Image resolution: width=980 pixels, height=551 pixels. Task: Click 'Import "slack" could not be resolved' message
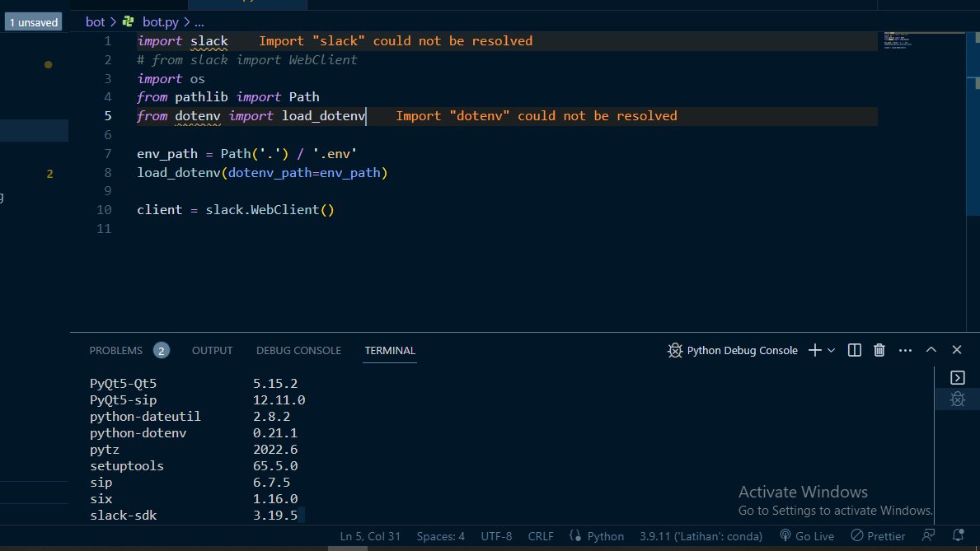pyautogui.click(x=396, y=41)
